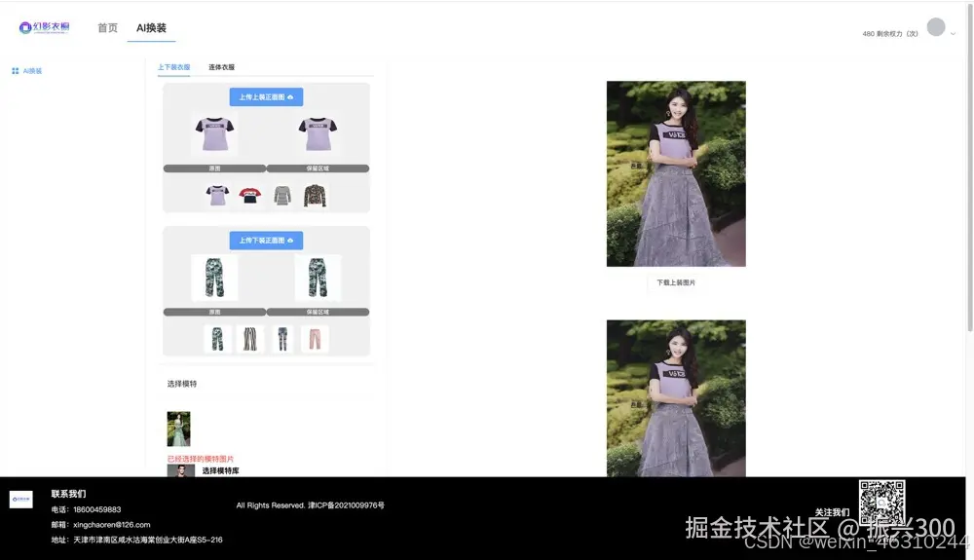Select the top 保留区域 preview image

pos(318,133)
